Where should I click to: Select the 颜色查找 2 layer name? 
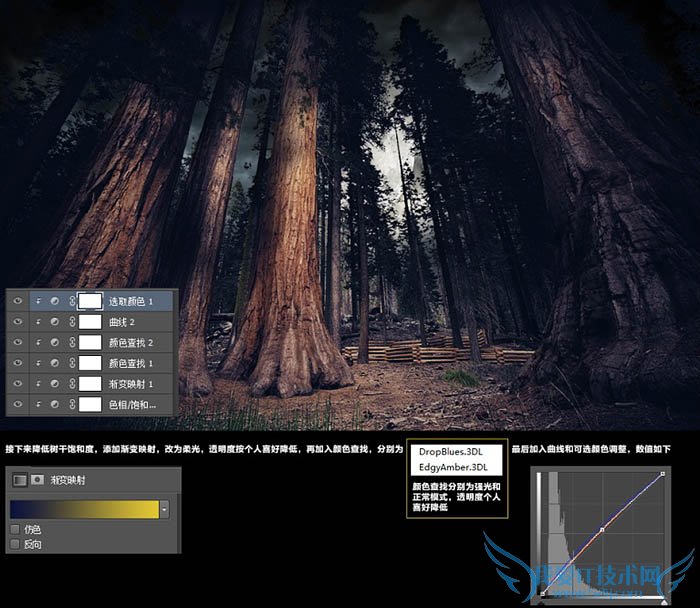(131, 342)
